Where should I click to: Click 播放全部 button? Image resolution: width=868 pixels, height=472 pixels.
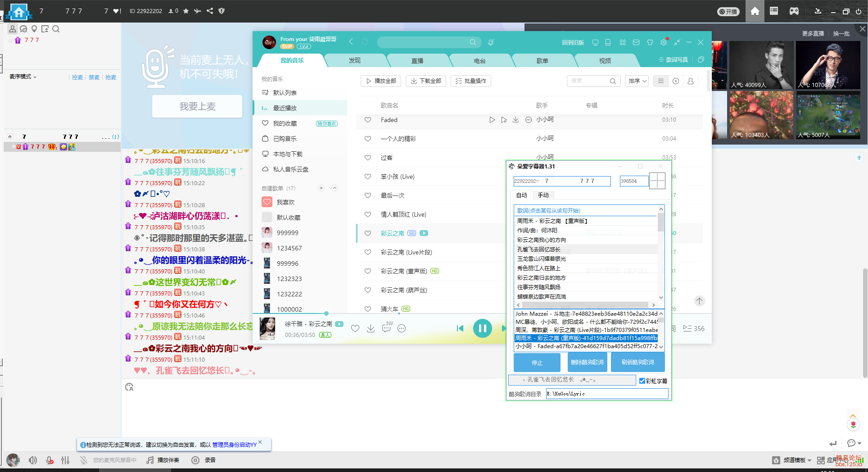coord(381,81)
